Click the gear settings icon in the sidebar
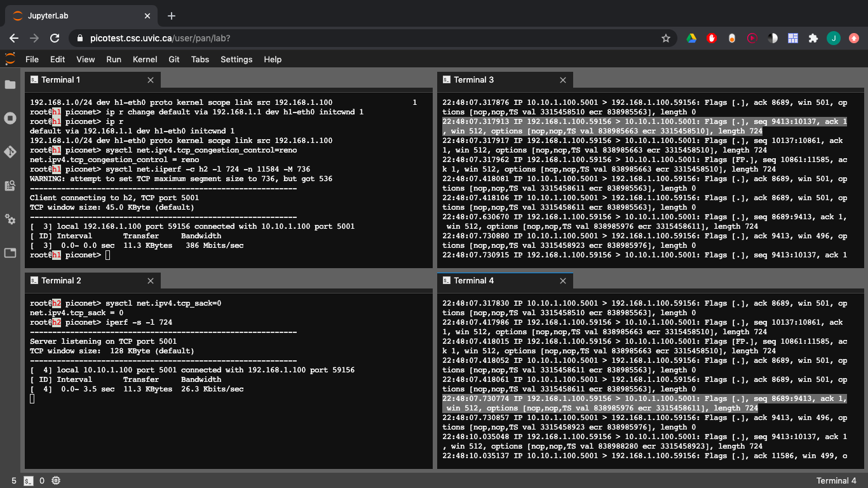 coord(10,219)
